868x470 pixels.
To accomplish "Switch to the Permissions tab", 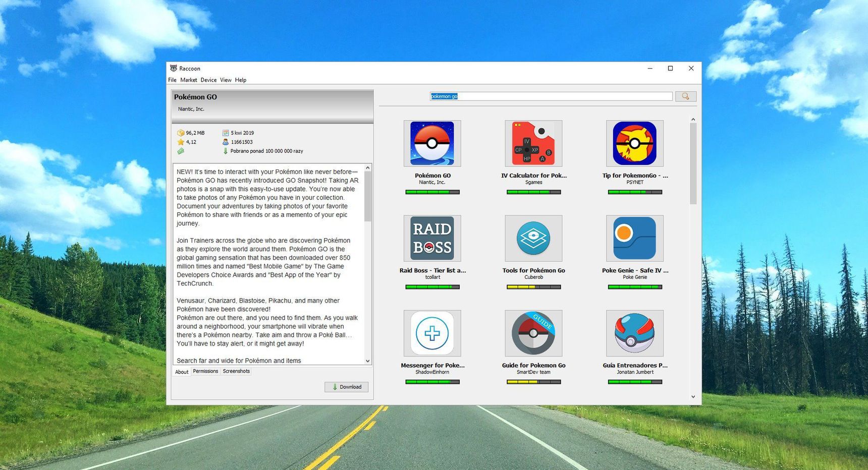I will pyautogui.click(x=205, y=371).
